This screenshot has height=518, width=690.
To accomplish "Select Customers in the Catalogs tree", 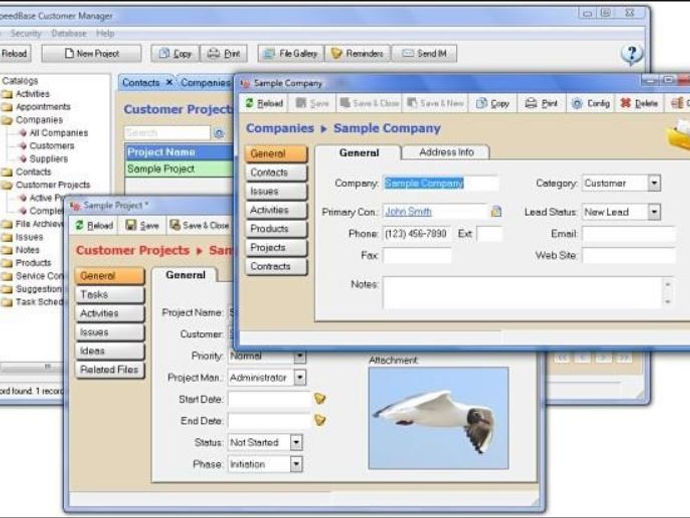I will (x=51, y=146).
